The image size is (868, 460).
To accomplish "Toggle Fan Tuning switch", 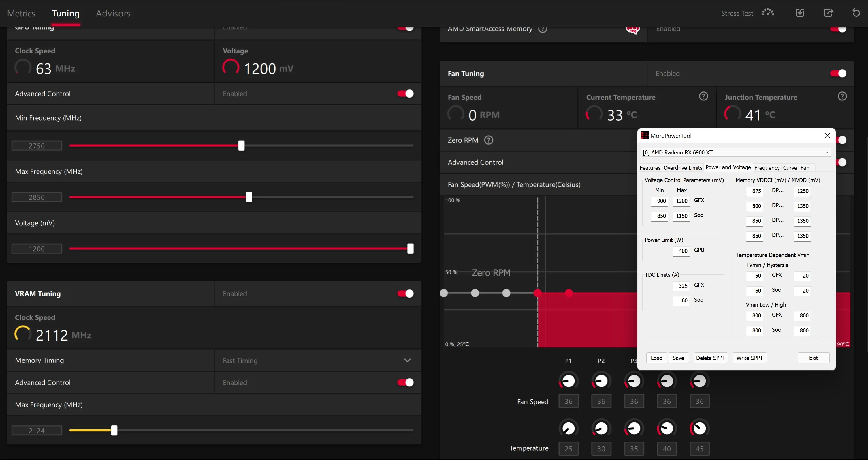I will click(838, 74).
